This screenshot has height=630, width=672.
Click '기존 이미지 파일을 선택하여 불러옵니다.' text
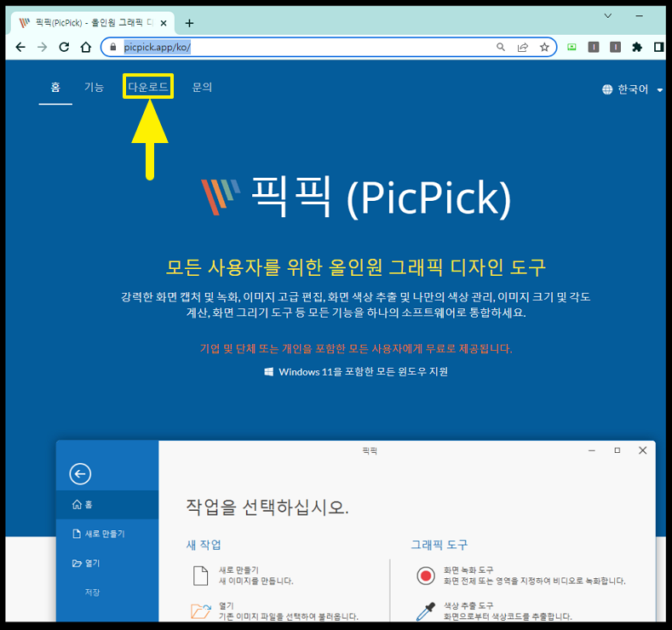(289, 616)
